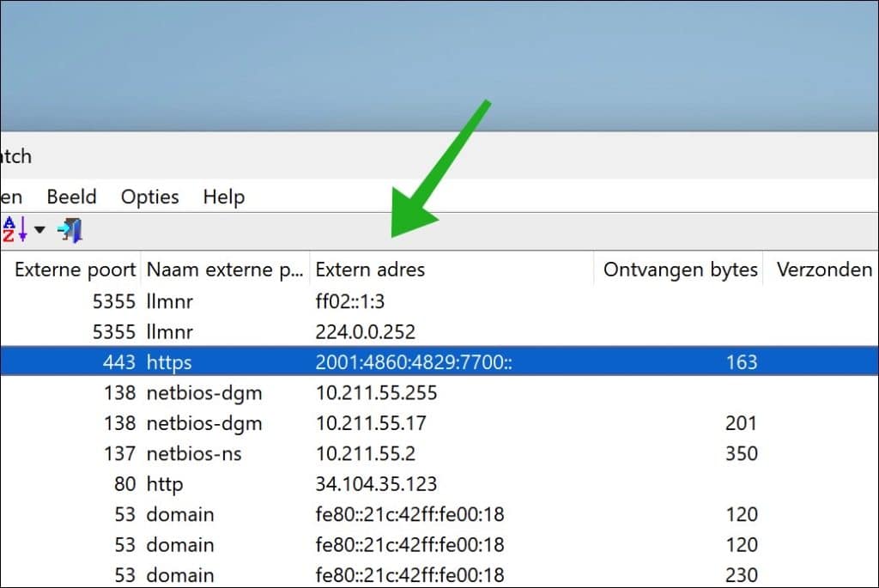Click the Naam externe p... column header
879x588 pixels.
coord(225,270)
